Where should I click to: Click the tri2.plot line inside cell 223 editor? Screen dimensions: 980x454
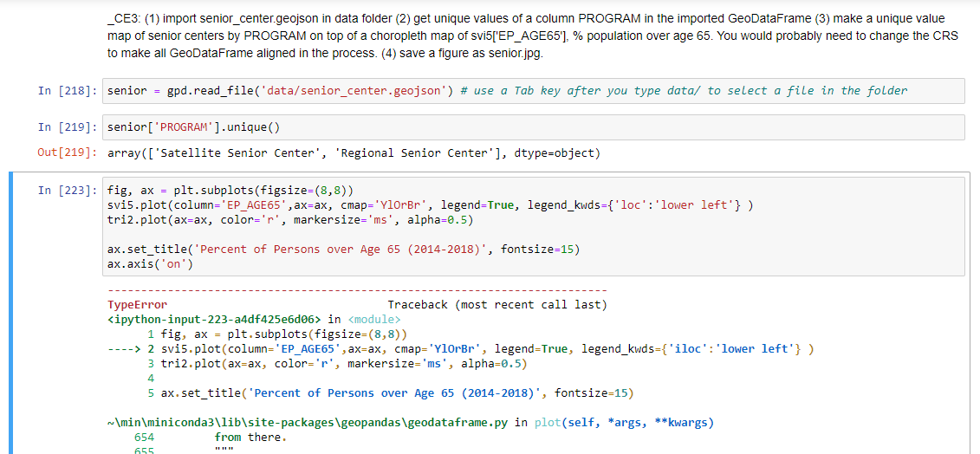click(x=290, y=220)
